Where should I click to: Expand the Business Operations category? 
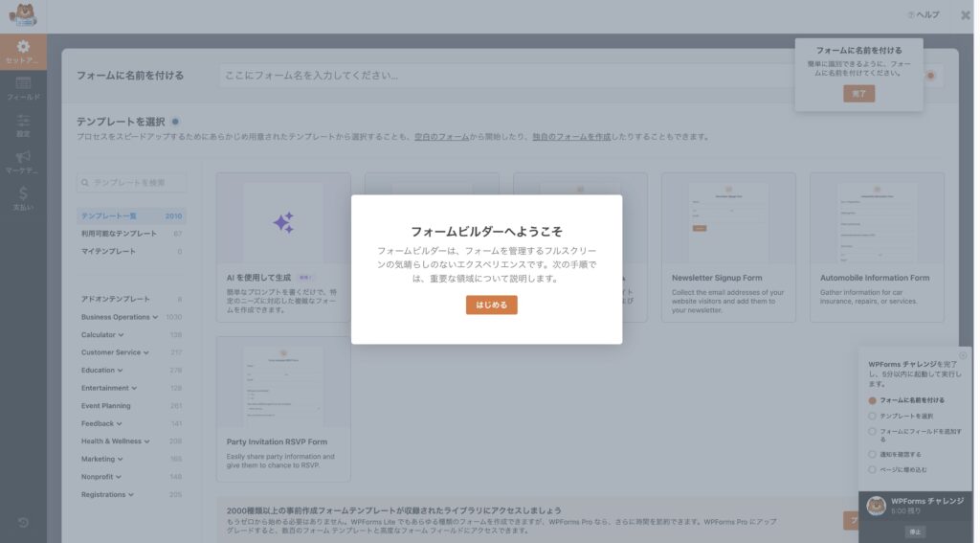120,317
